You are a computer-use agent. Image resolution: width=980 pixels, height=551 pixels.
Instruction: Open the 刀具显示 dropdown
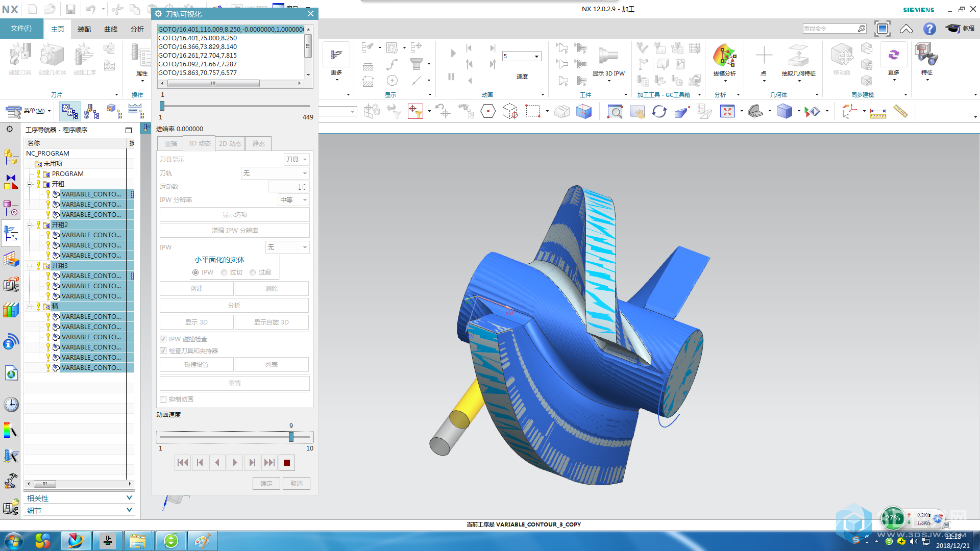297,160
